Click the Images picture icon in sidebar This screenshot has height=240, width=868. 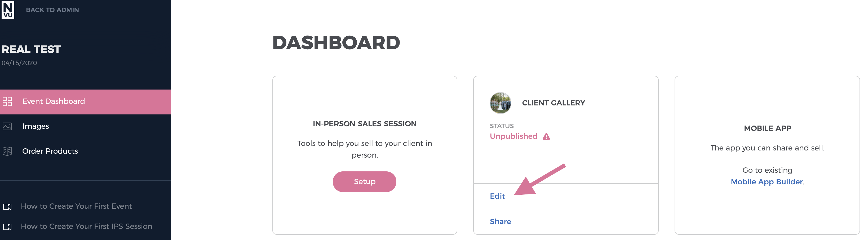coord(7,126)
